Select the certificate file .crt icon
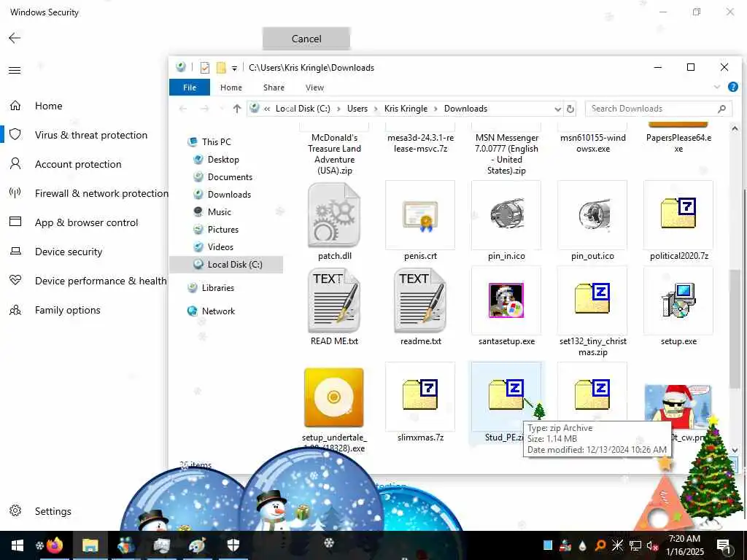 coord(420,215)
